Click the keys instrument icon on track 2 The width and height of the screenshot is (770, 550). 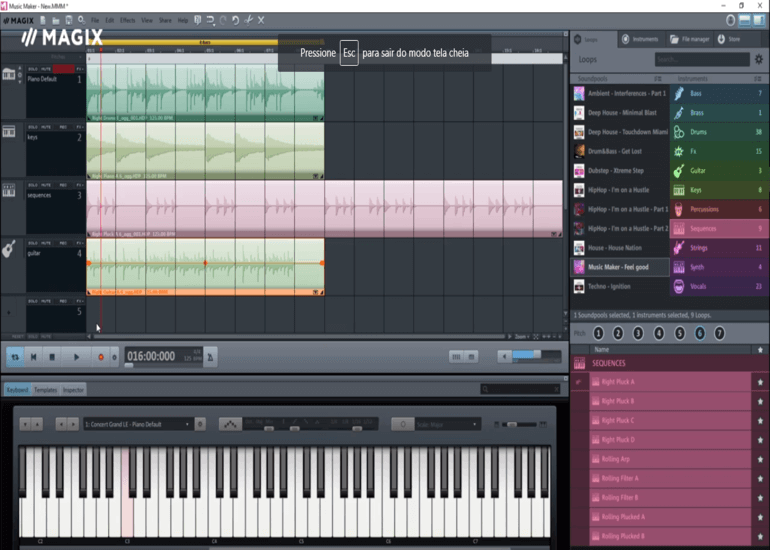pos(9,132)
